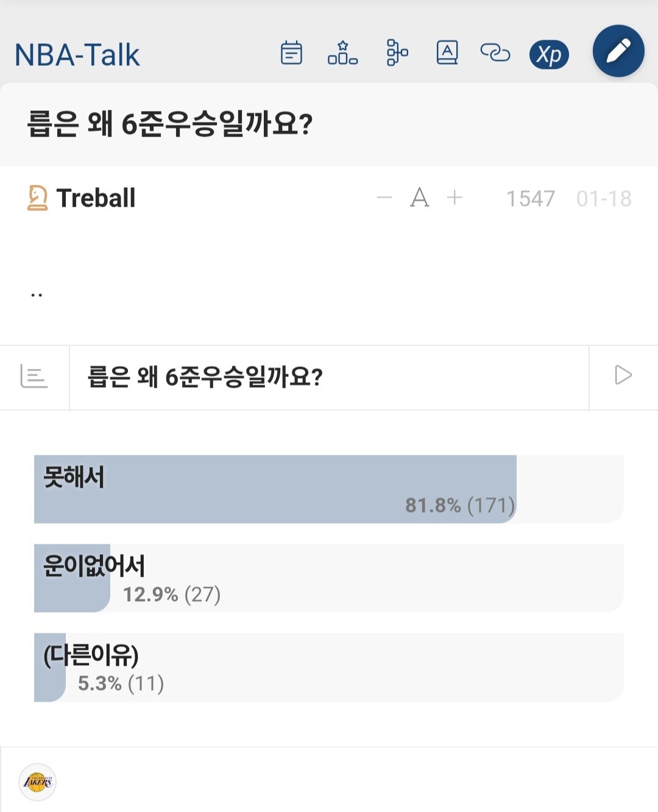Click the chain link icon
The width and height of the screenshot is (658, 812).
point(495,53)
